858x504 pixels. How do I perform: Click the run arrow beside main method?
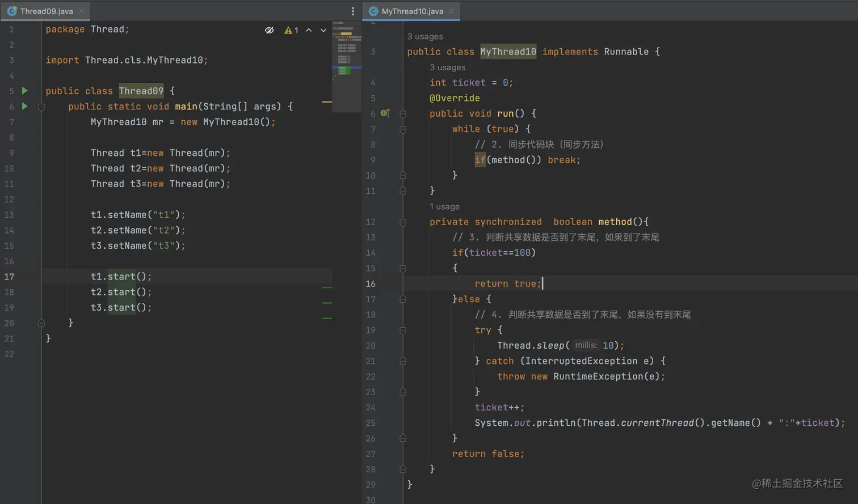pos(24,106)
